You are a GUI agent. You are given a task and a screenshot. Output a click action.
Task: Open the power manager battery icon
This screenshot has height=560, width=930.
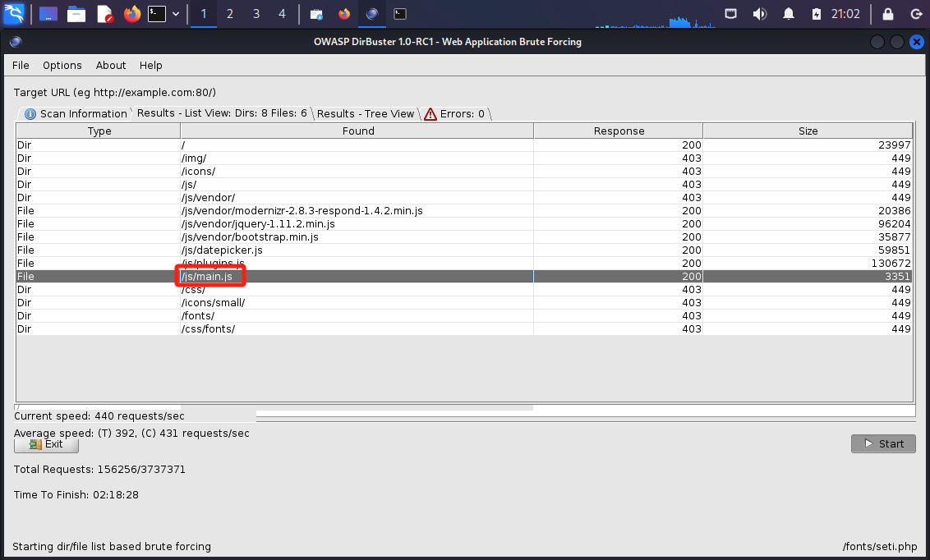pos(817,14)
